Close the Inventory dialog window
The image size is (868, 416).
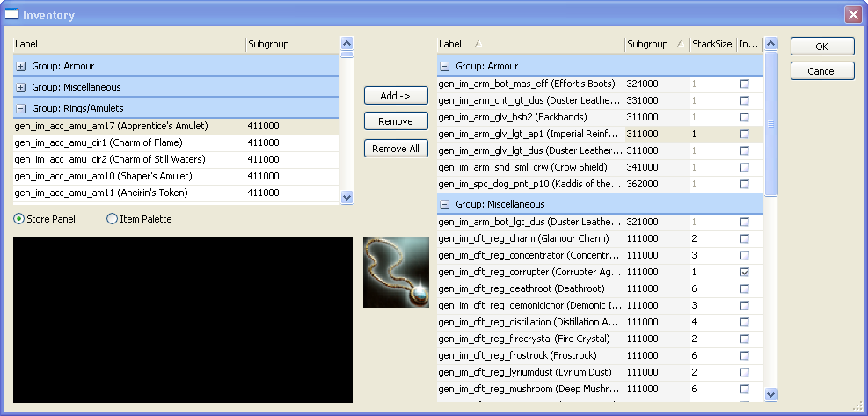[x=852, y=15]
